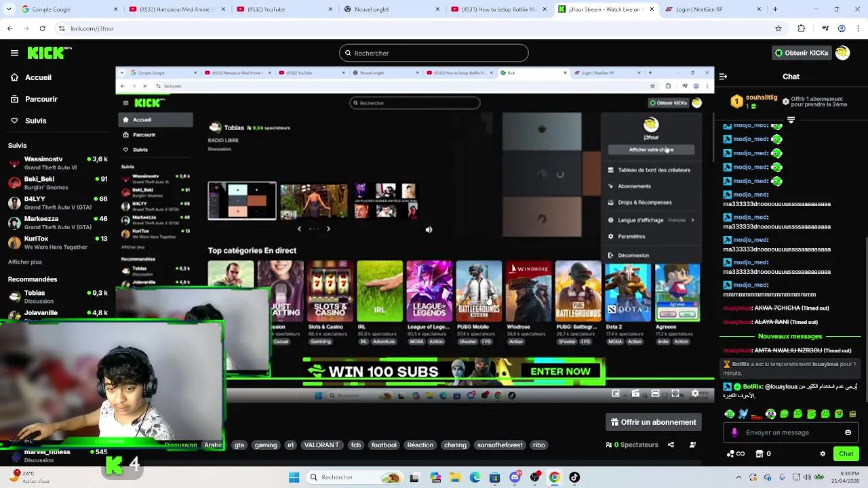Viewport: 868px width, 488px height.
Task: Reload the page in Chrome
Action: click(x=42, y=28)
